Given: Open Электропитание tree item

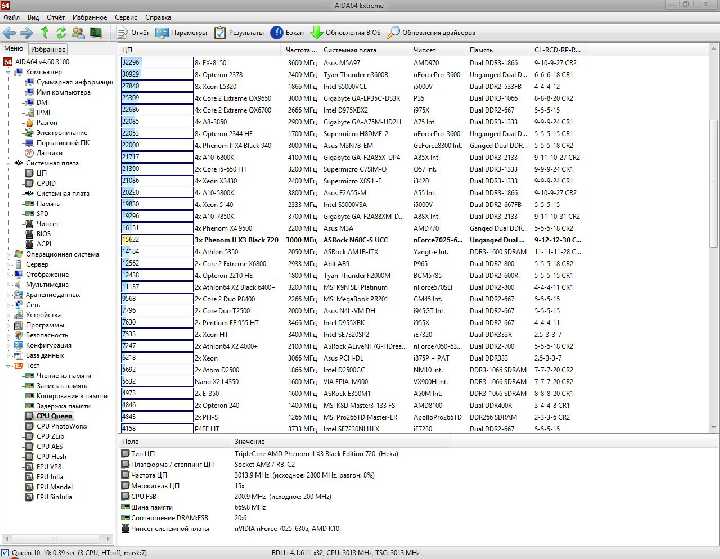Looking at the screenshot, I should (56, 133).
